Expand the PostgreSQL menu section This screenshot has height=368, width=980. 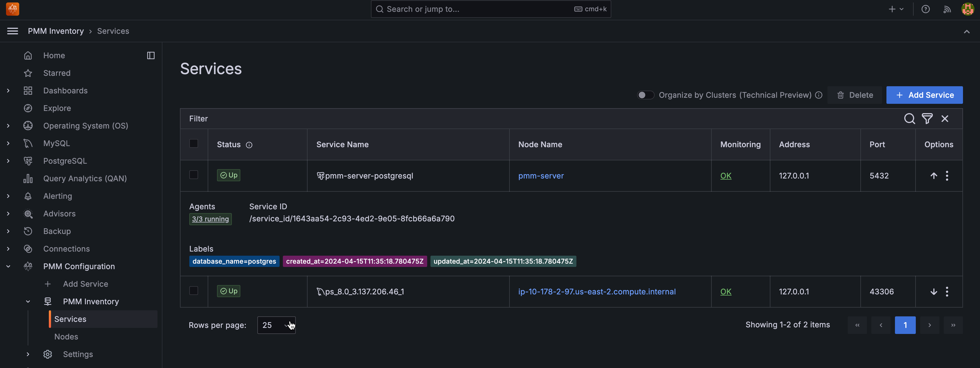9,161
